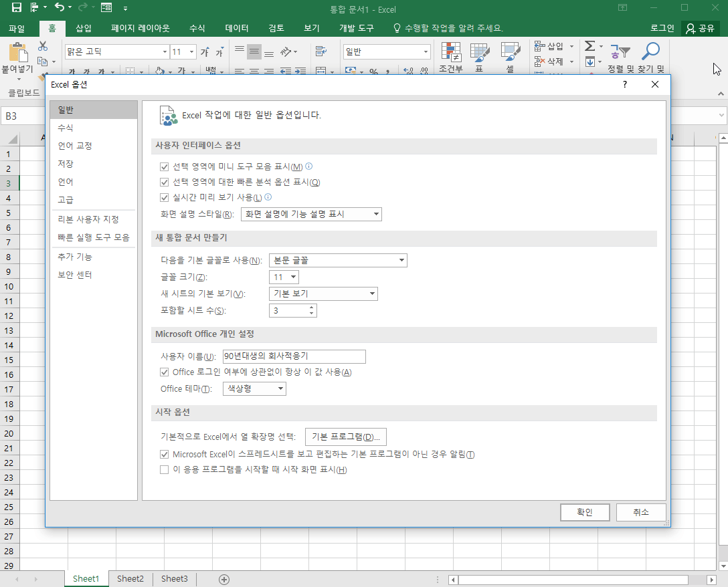Toggle always use these values regardless of Office login

[x=165, y=372]
